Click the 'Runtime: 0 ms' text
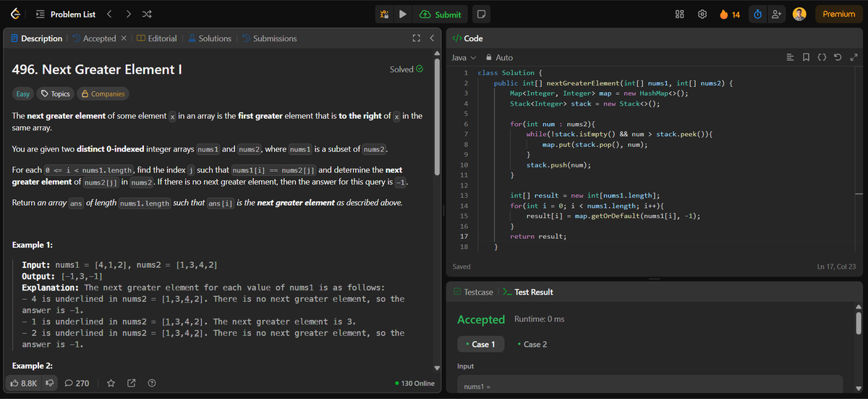The width and height of the screenshot is (868, 399). 539,319
